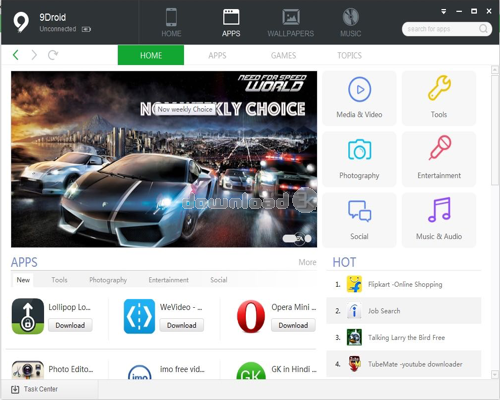Image resolution: width=500 pixels, height=400 pixels.
Task: Click the GK in Hindi app title
Action: click(x=294, y=369)
